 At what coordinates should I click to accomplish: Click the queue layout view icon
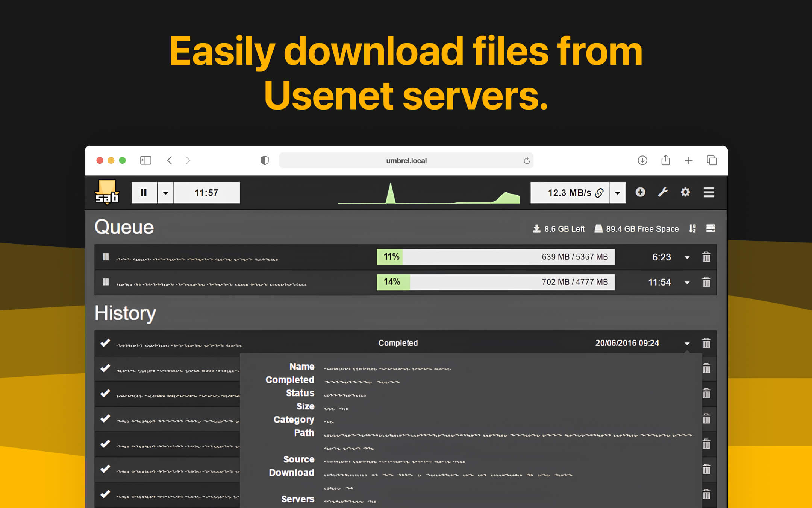[710, 228]
